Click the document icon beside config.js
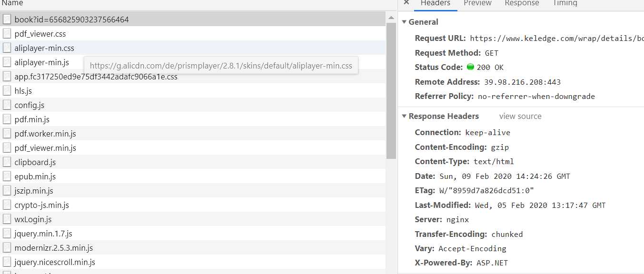Image resolution: width=644 pixels, height=274 pixels. pos(7,105)
